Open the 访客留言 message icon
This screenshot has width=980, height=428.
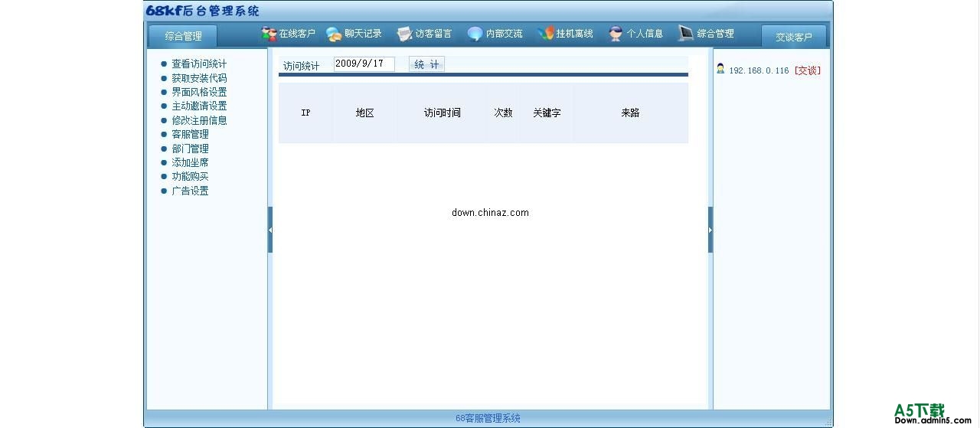click(404, 34)
